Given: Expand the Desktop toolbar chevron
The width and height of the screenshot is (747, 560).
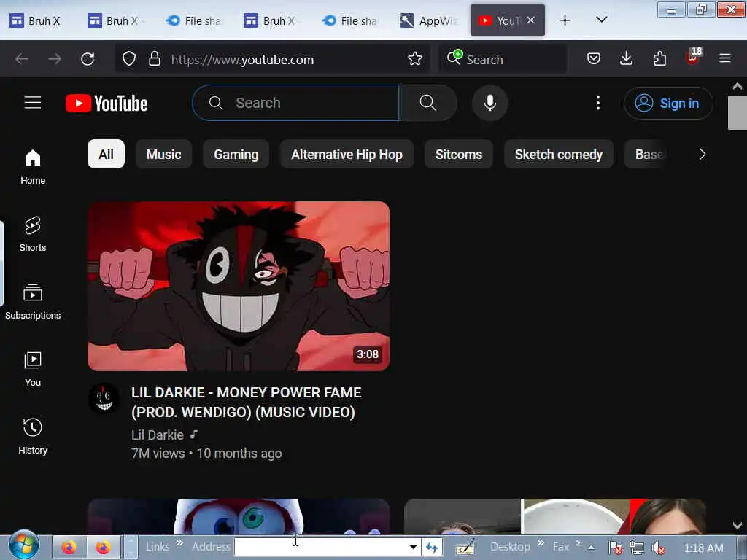Looking at the screenshot, I should [541, 542].
